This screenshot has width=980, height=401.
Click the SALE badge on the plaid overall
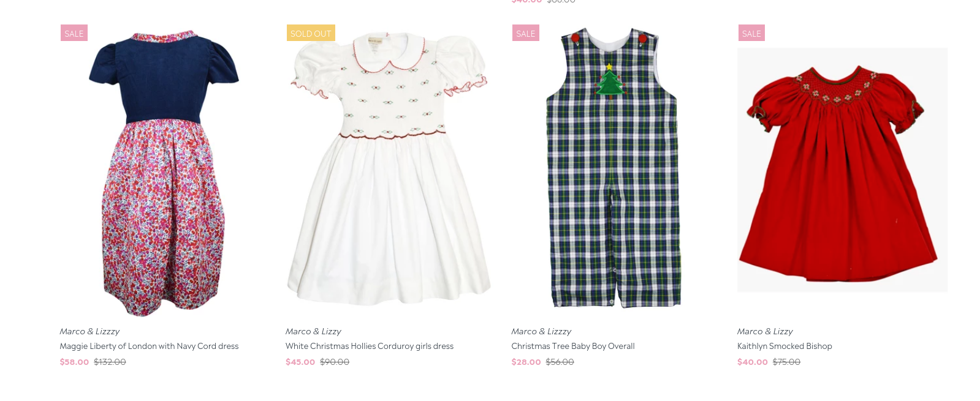526,33
